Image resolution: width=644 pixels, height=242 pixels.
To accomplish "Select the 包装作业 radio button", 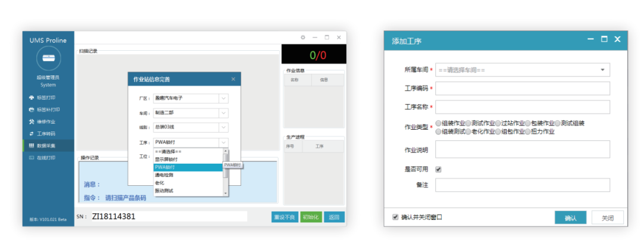I will click(528, 123).
